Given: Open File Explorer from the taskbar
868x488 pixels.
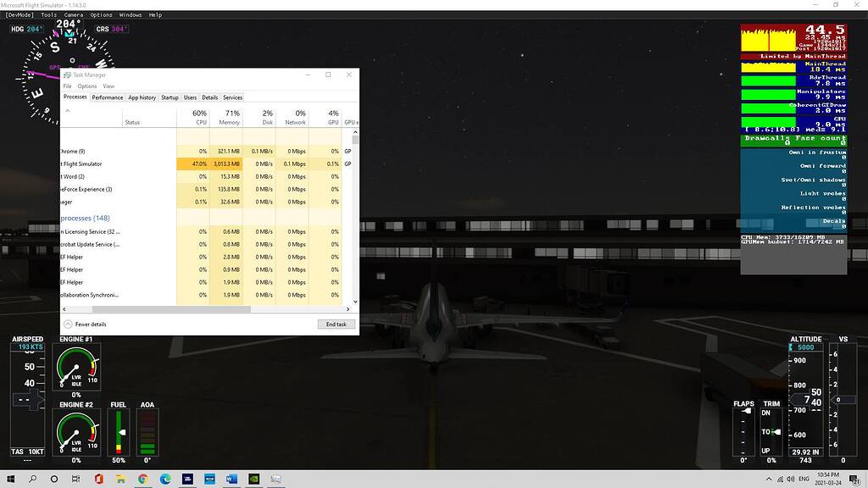Looking at the screenshot, I should 120,479.
